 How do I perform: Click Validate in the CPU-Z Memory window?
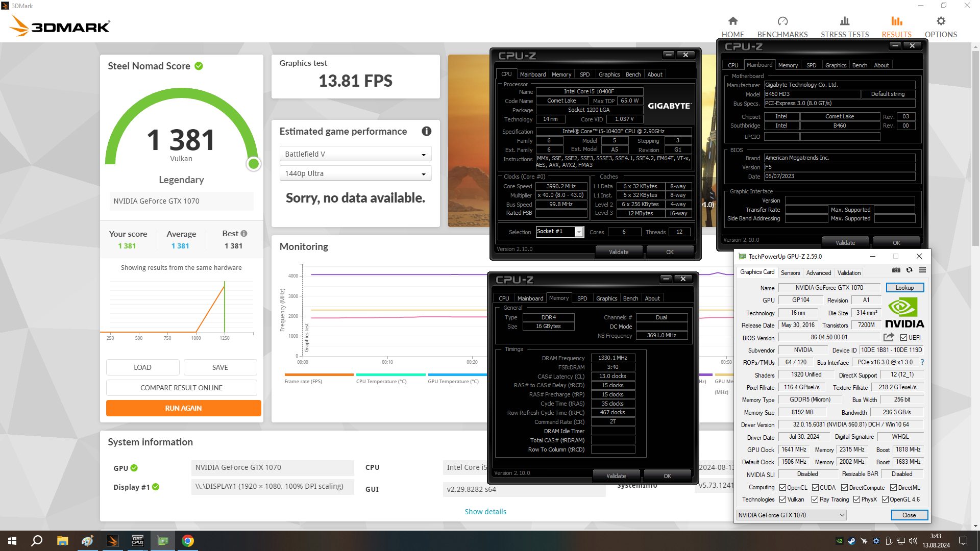[x=616, y=475]
